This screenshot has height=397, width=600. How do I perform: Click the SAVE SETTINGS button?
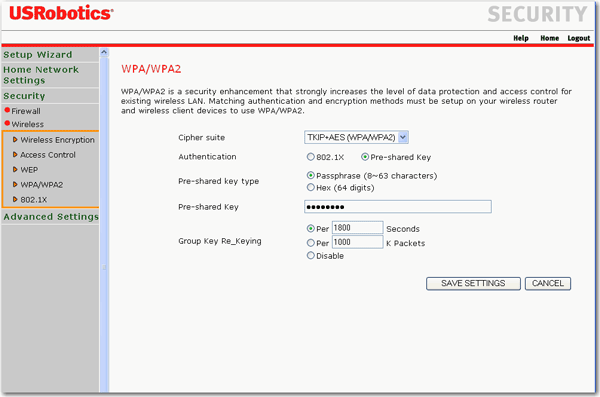(x=473, y=284)
